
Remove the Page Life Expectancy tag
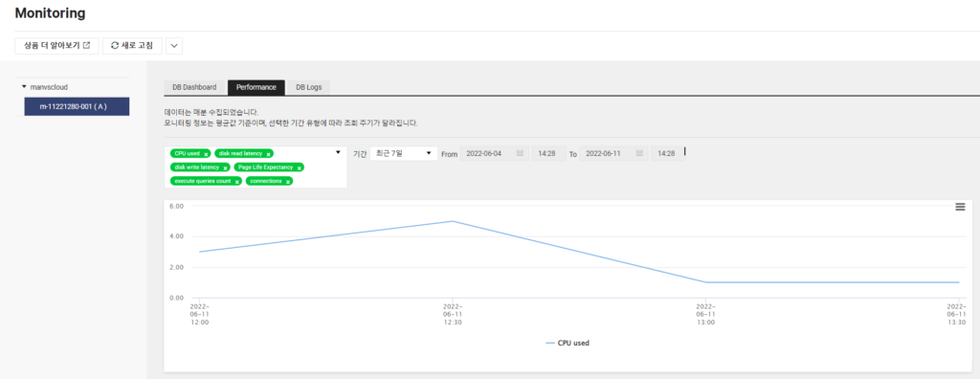[300, 167]
